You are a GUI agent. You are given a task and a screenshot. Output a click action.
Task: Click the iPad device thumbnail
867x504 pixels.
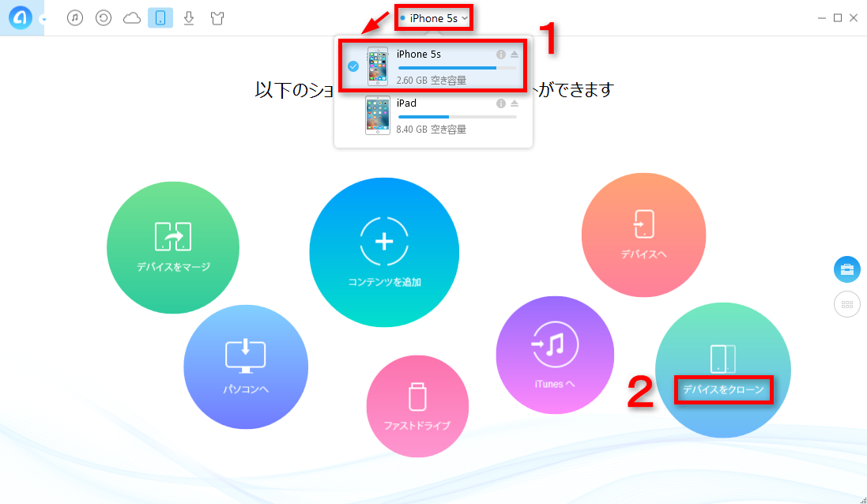click(x=378, y=115)
